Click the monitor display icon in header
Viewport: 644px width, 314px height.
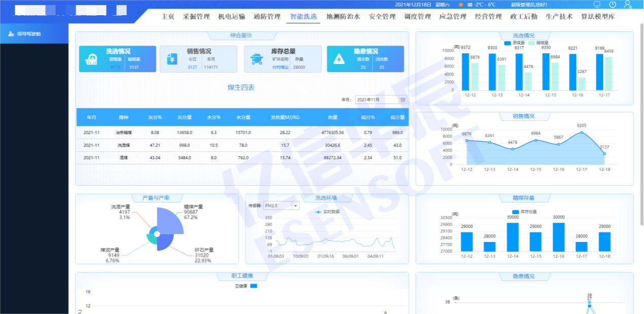(x=597, y=5)
